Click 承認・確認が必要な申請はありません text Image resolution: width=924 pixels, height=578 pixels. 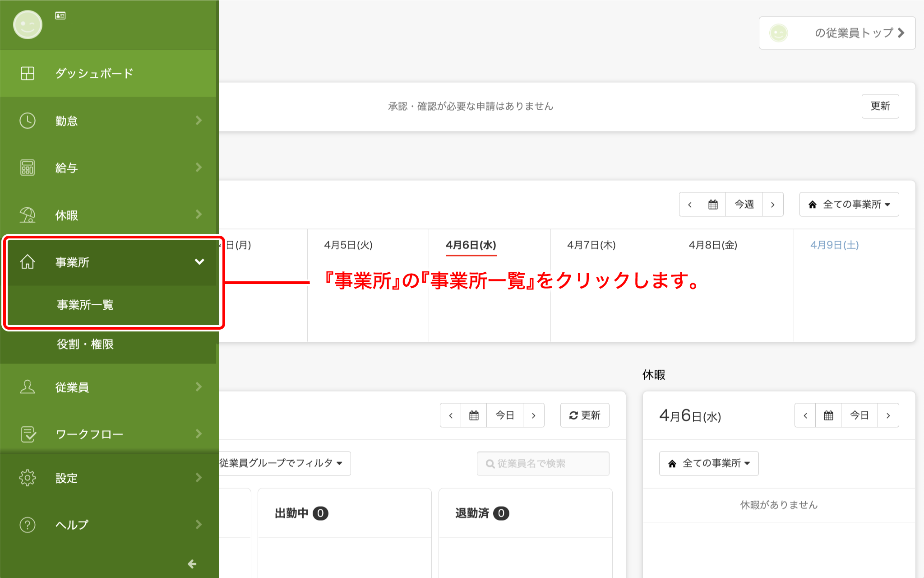[x=471, y=106]
